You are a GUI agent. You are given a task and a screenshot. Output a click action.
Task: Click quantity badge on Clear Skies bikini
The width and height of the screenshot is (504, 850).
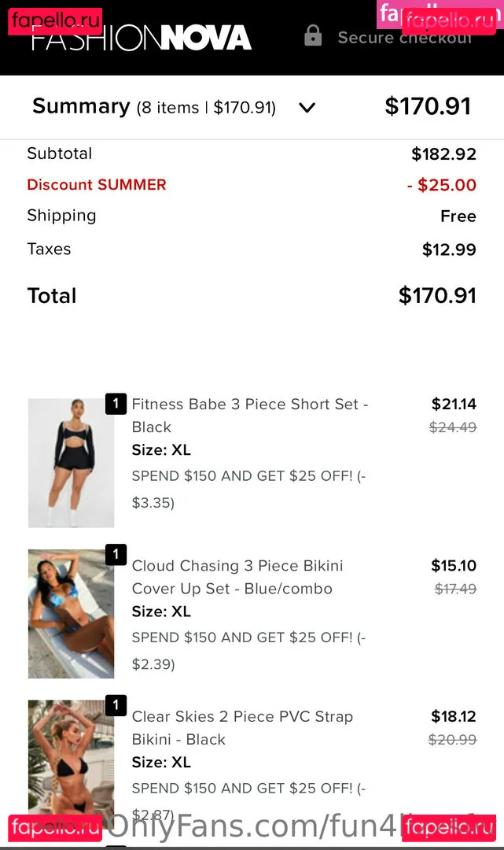(116, 705)
